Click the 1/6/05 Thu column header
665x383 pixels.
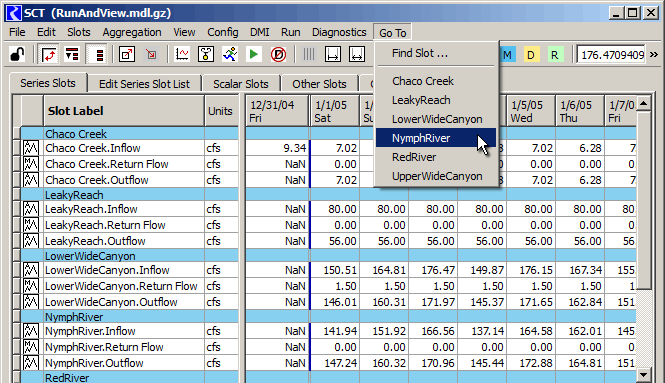(580, 111)
